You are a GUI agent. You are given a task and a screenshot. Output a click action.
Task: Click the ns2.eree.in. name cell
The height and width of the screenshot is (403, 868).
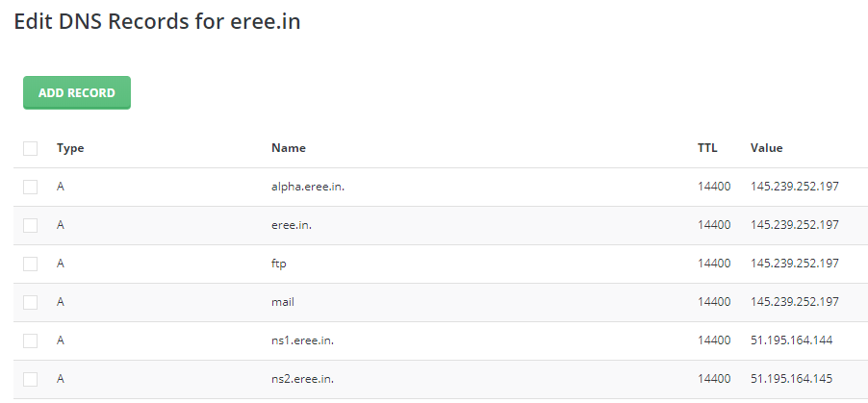tap(304, 379)
